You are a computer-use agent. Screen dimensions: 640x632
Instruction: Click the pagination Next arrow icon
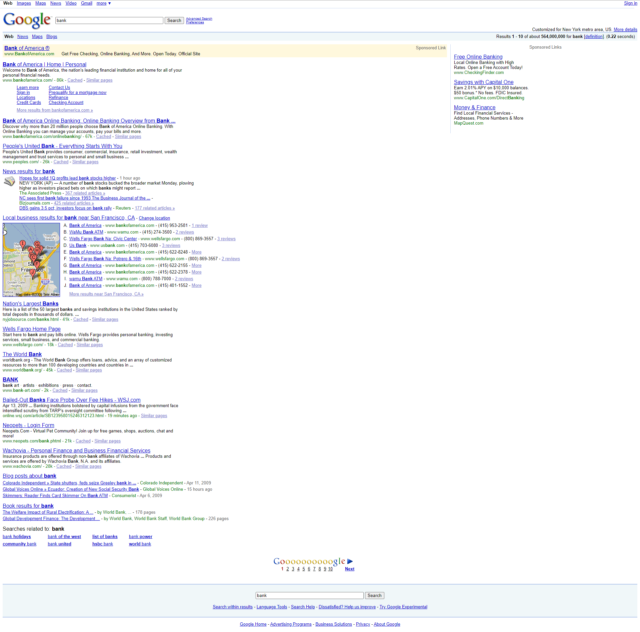(x=350, y=561)
